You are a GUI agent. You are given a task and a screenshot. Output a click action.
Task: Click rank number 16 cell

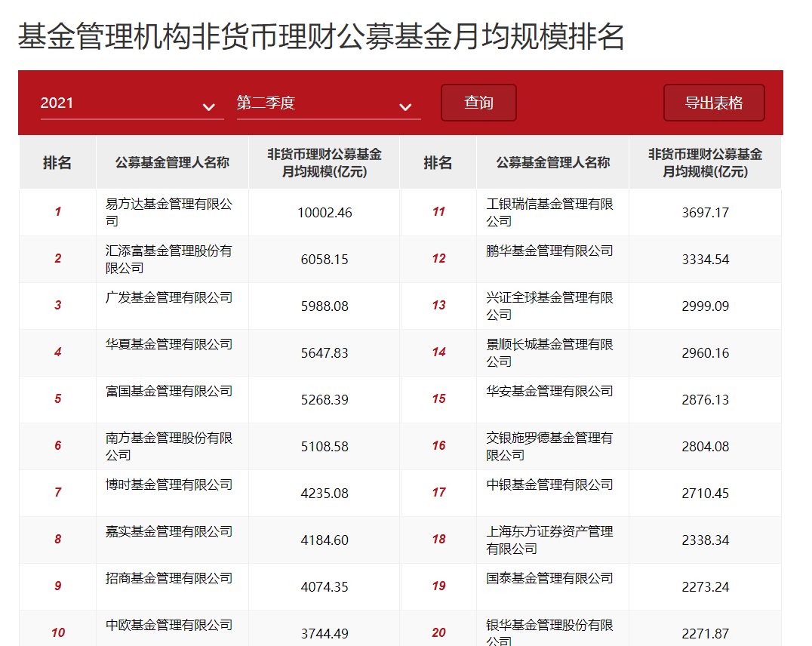coord(438,445)
